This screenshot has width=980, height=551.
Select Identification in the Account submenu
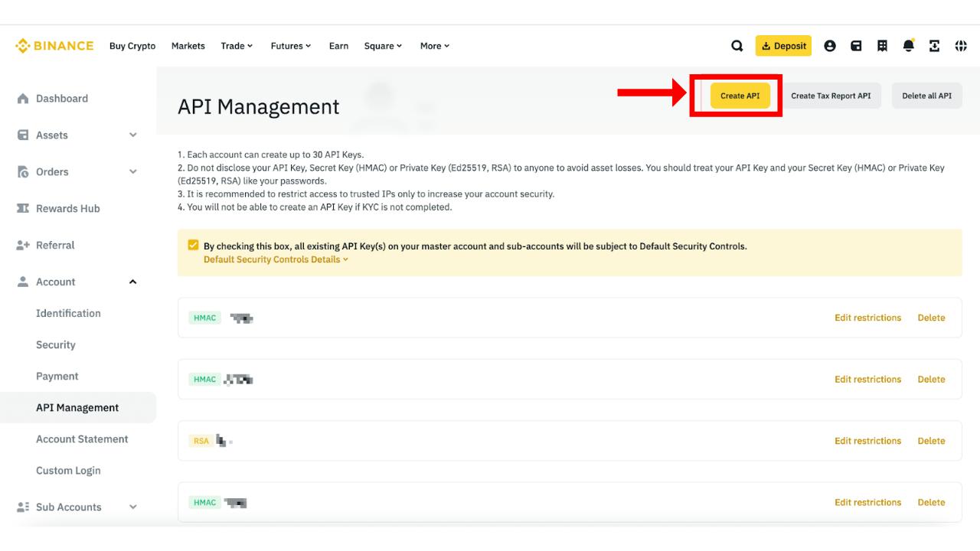coord(68,314)
